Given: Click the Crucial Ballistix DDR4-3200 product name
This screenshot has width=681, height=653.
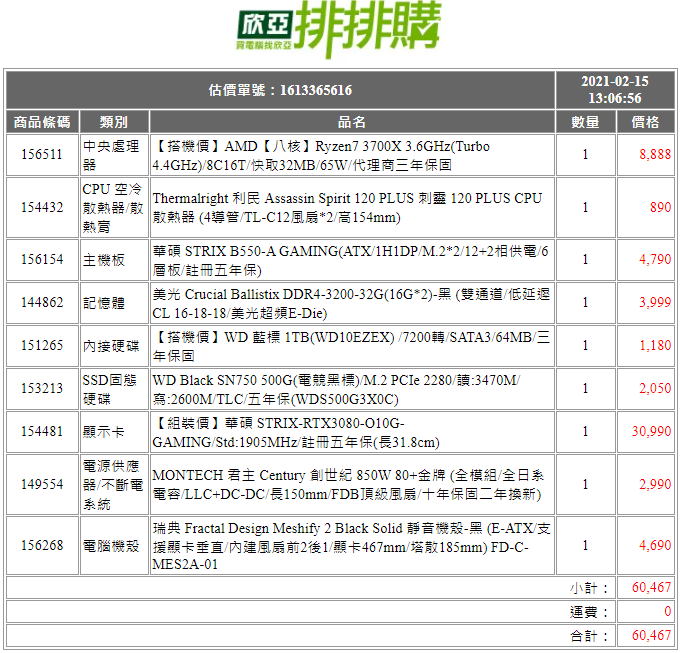Looking at the screenshot, I should pos(352,303).
